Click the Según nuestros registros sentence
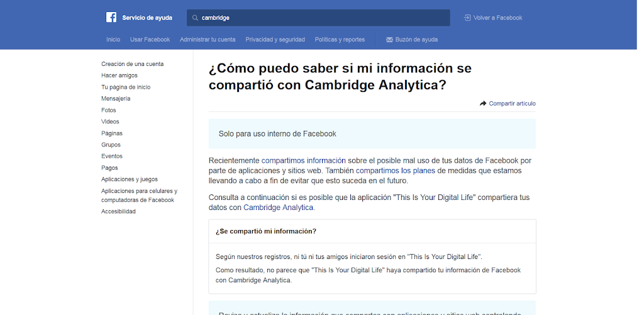Viewport: 644px width, 315px height. point(348,257)
